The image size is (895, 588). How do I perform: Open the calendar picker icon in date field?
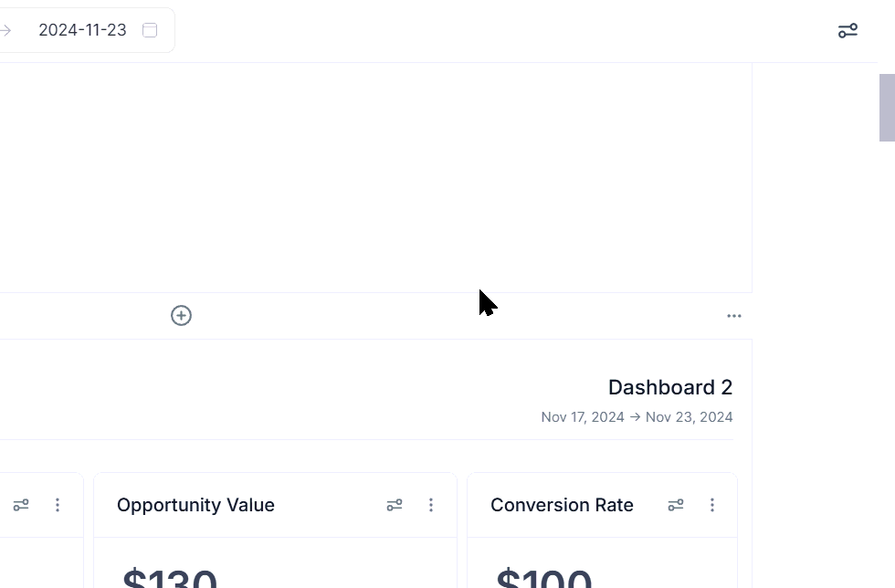[x=150, y=30]
